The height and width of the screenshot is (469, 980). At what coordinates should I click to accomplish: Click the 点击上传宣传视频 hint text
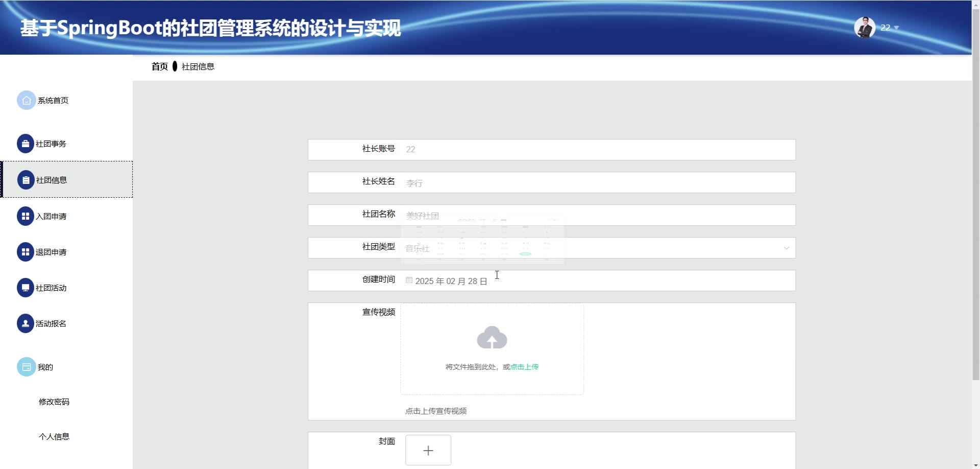click(436, 411)
